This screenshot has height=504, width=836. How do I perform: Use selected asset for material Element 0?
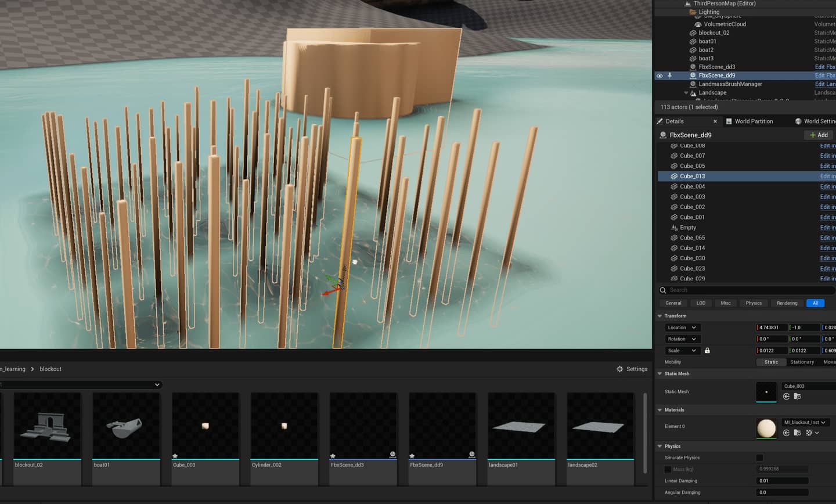click(786, 433)
